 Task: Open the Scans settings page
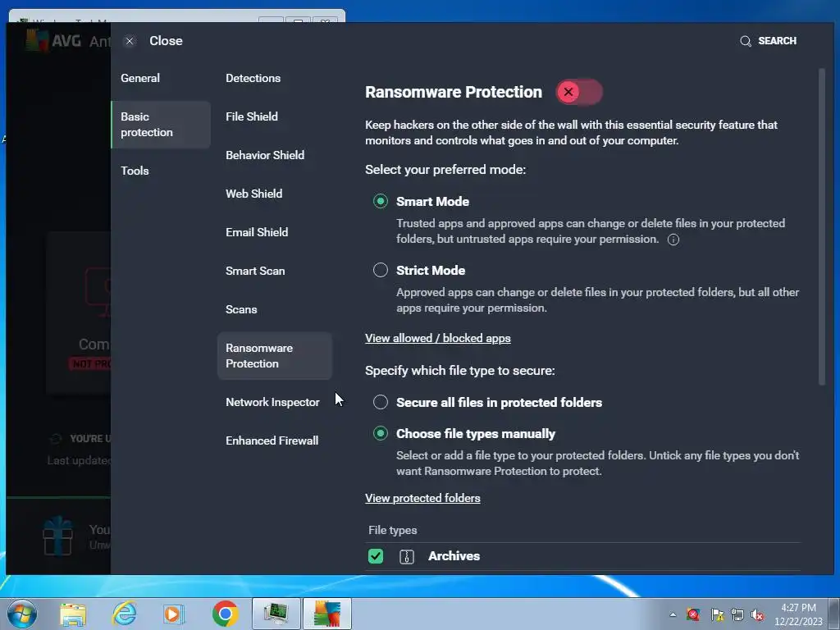[x=241, y=309]
